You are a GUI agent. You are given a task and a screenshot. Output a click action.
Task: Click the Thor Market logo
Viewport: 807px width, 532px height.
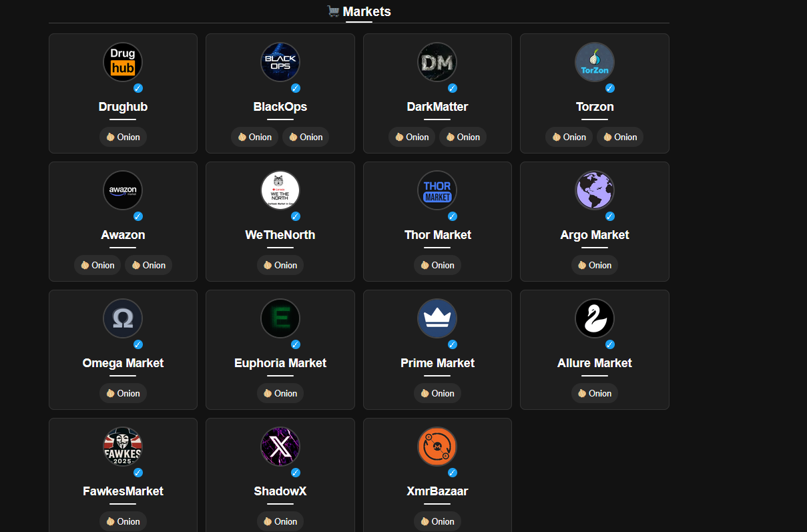[x=437, y=190]
